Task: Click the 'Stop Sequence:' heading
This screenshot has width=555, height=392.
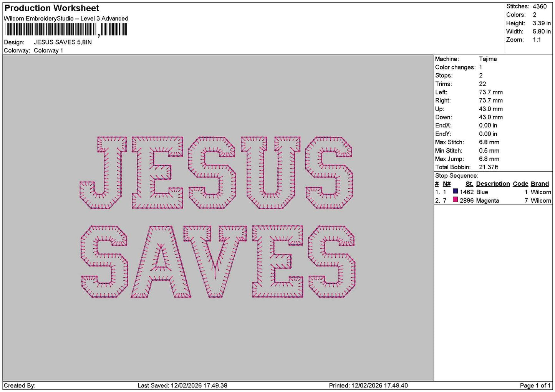Action: (x=457, y=176)
